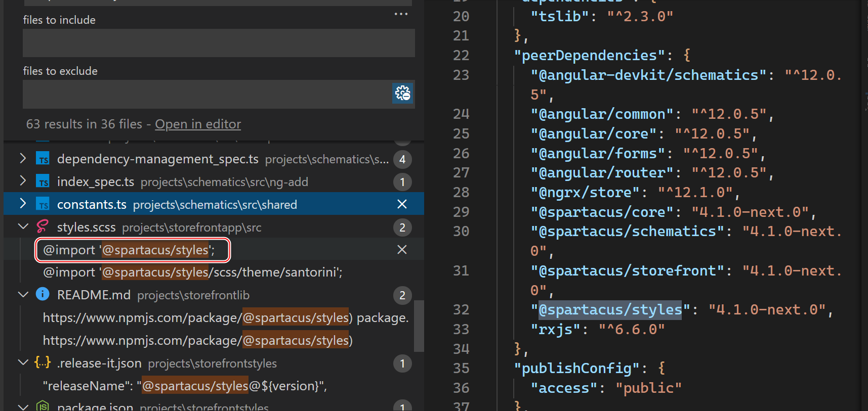Click "@ngrx/store" in the editor
The height and width of the screenshot is (411, 868).
tap(585, 193)
